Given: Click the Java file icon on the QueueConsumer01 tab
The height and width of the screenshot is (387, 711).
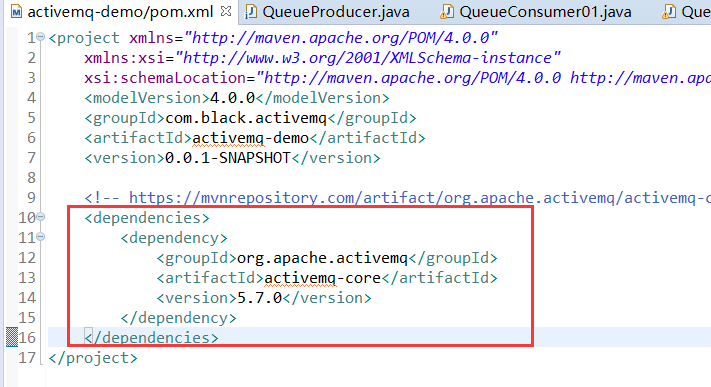Looking at the screenshot, I should [447, 12].
